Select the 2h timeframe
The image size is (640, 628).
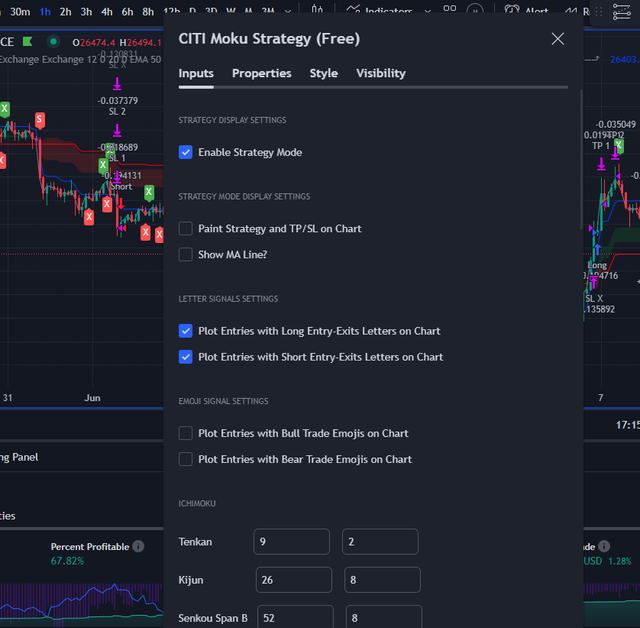pos(66,12)
